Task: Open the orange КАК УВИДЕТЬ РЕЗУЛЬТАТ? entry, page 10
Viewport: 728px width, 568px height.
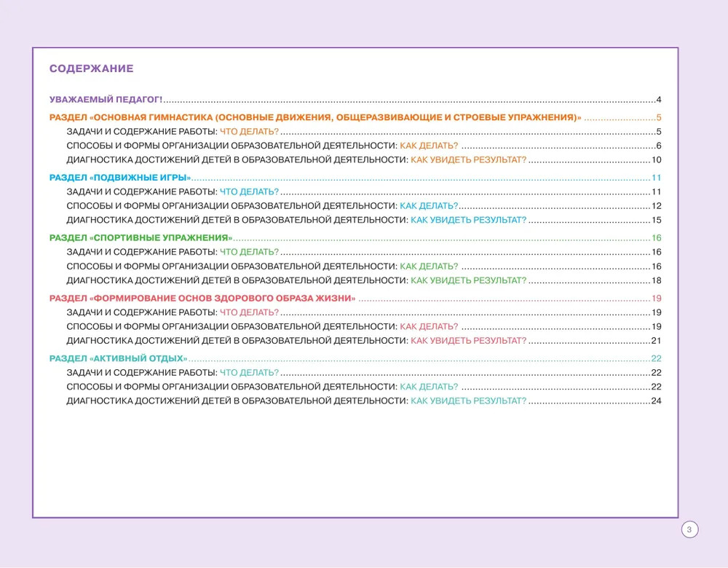Action: pos(364,159)
